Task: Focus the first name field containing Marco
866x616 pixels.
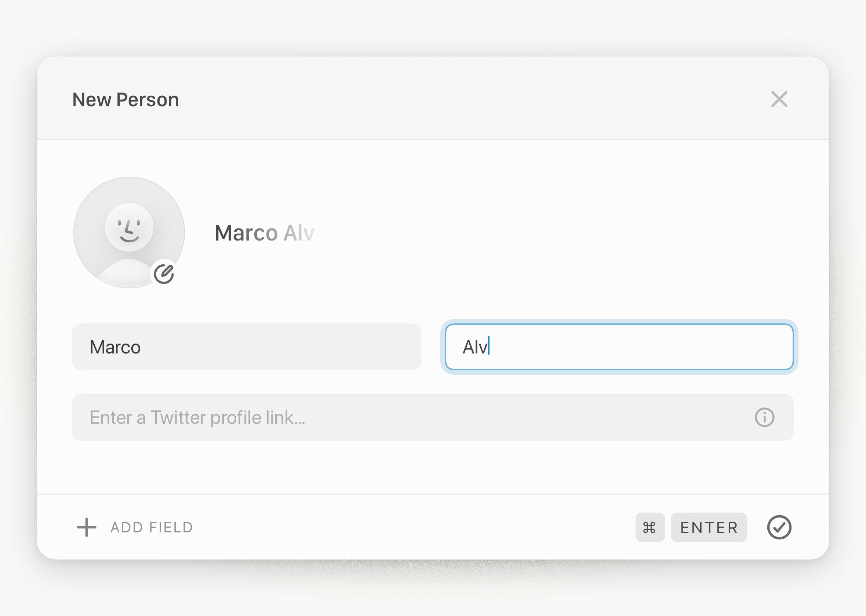Action: pos(247,347)
